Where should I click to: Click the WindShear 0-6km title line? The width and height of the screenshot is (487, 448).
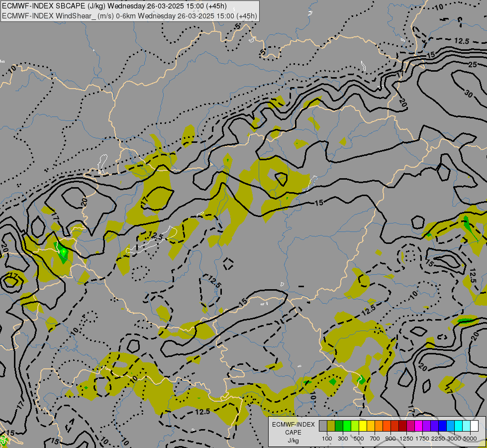pyautogui.click(x=129, y=16)
